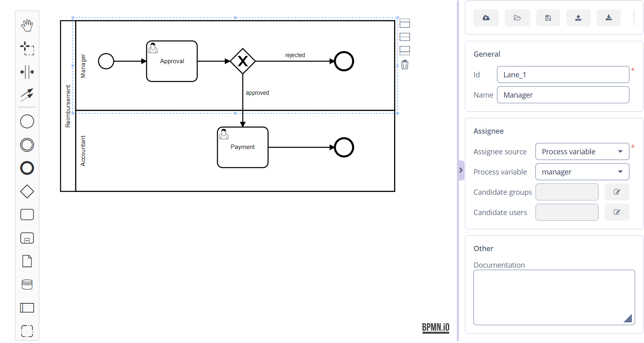Viewport: 644px width, 343px height.
Task: Select the Accountant lane label
Action: click(83, 151)
